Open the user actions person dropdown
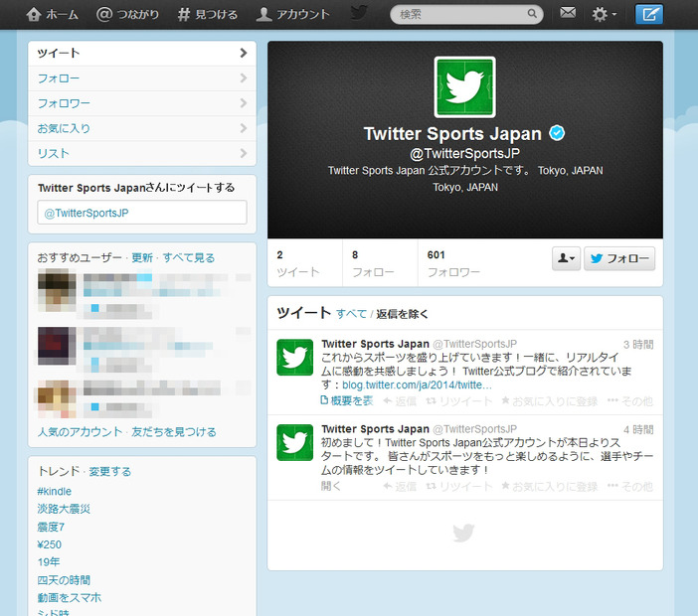 coord(566,258)
